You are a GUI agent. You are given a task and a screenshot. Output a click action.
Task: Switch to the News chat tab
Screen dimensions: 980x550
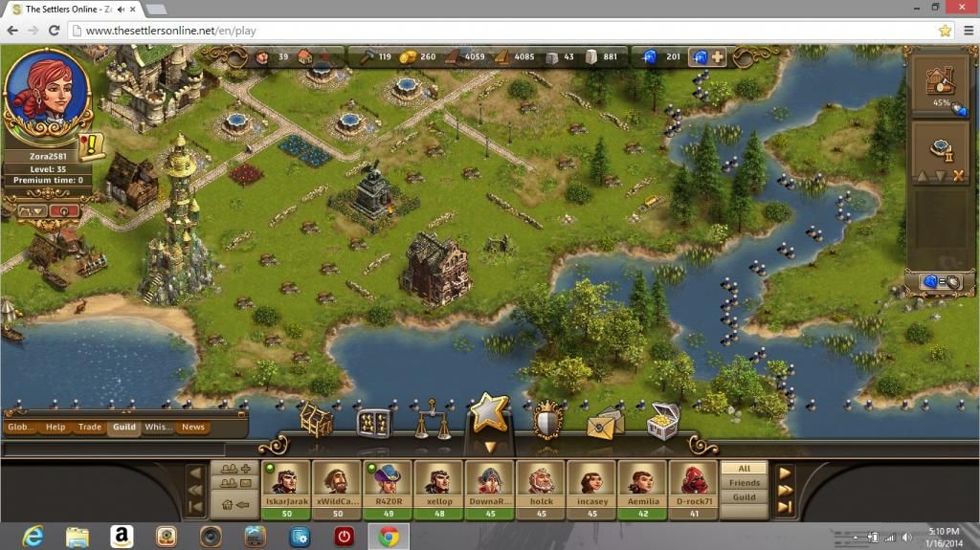[193, 428]
